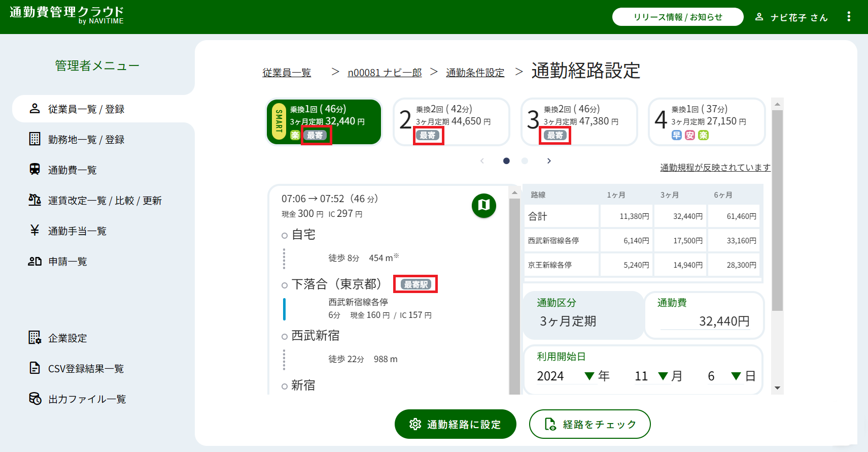Click the 楽 badge on route 4
Image resolution: width=868 pixels, height=452 pixels.
pyautogui.click(x=703, y=135)
